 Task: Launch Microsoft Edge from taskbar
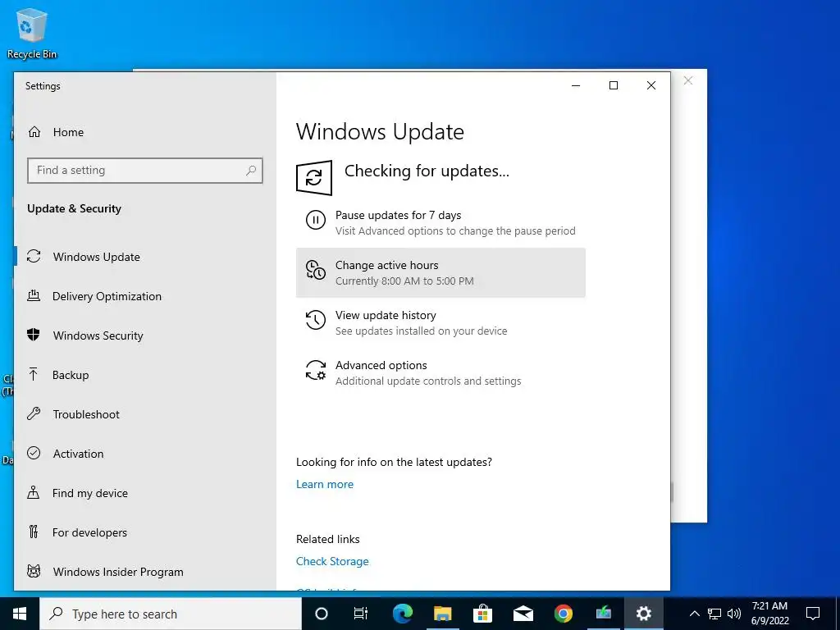tap(402, 614)
